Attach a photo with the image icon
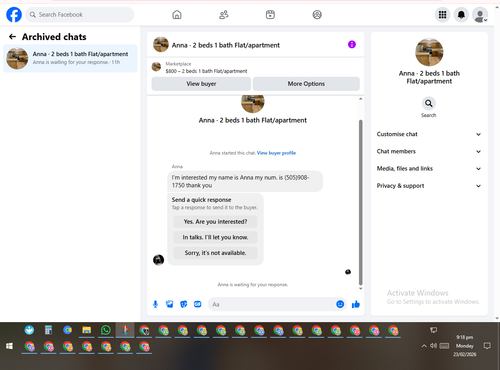Screen dimensions: 500x370 click(x=170, y=304)
